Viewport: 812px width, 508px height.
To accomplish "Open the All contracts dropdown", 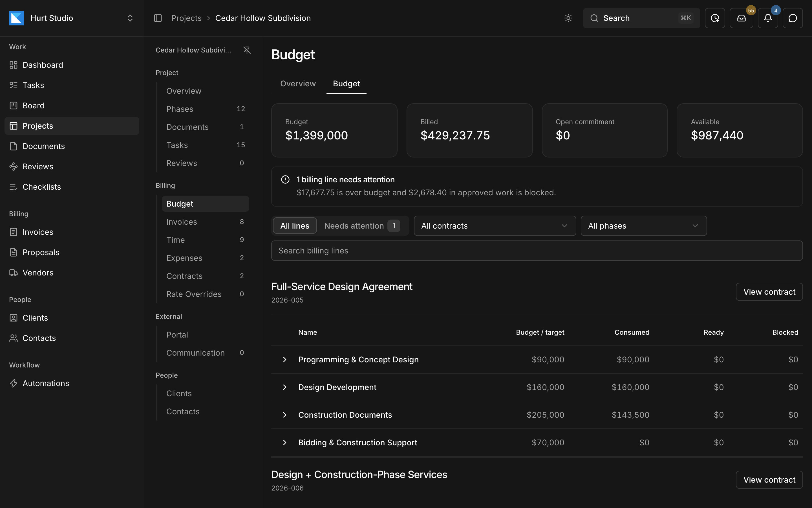I will (495, 226).
